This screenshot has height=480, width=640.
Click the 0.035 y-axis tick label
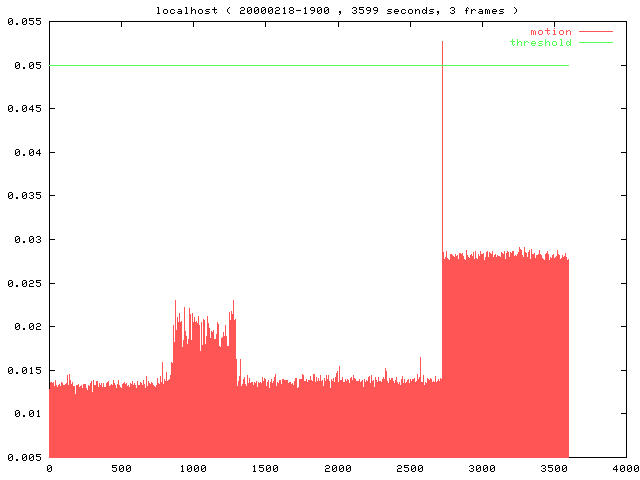25,195
